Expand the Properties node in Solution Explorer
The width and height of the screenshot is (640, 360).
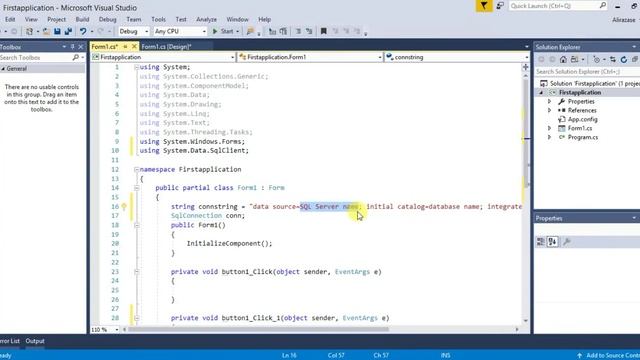coord(549,101)
